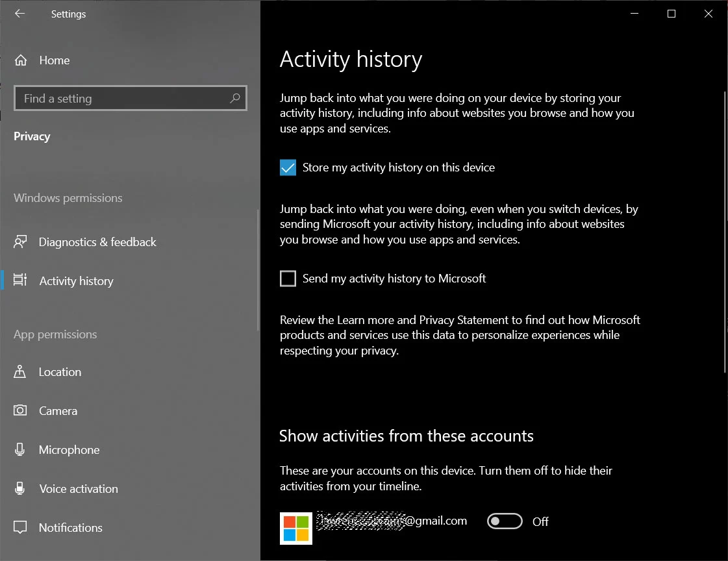Enable Send my activity history to Microsoft
This screenshot has height=561, width=728.
pyautogui.click(x=288, y=279)
